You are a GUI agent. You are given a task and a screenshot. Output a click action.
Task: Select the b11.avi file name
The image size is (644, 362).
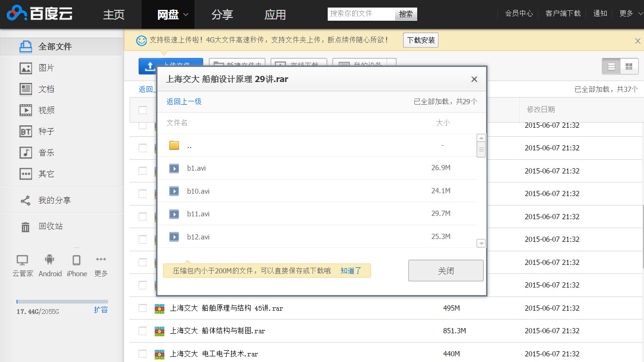click(198, 214)
